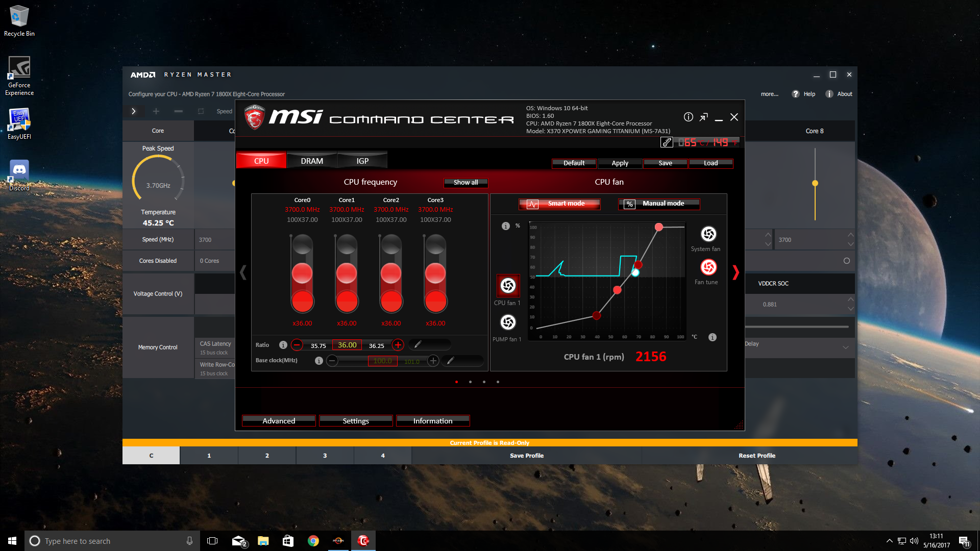Image resolution: width=980 pixels, height=551 pixels.
Task: Open the Ryzen Master About icon
Action: coord(829,94)
